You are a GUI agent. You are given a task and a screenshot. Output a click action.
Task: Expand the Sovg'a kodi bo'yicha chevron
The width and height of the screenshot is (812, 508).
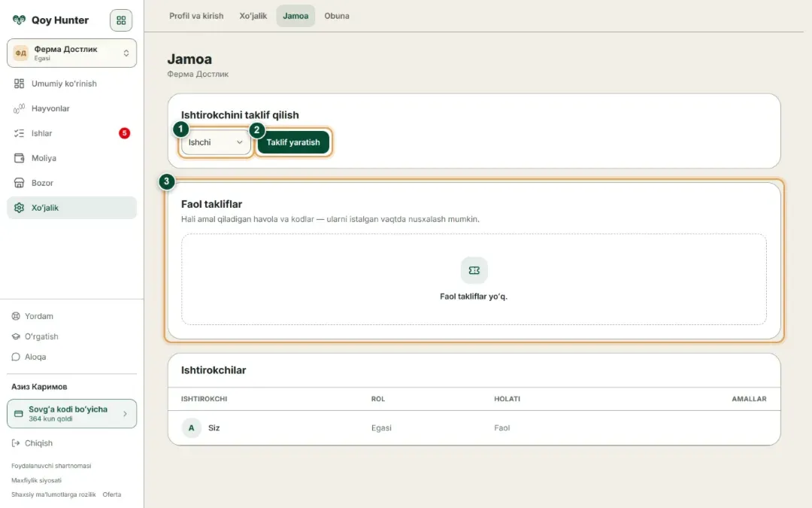(125, 414)
